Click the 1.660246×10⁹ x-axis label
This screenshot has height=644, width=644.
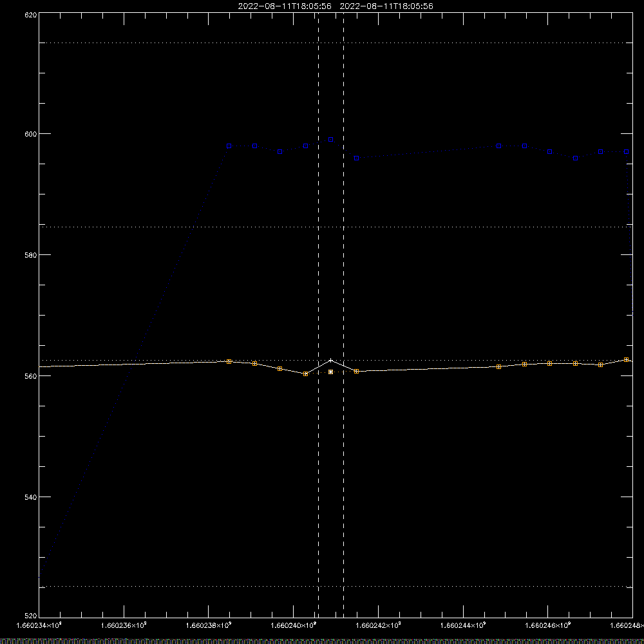548,625
